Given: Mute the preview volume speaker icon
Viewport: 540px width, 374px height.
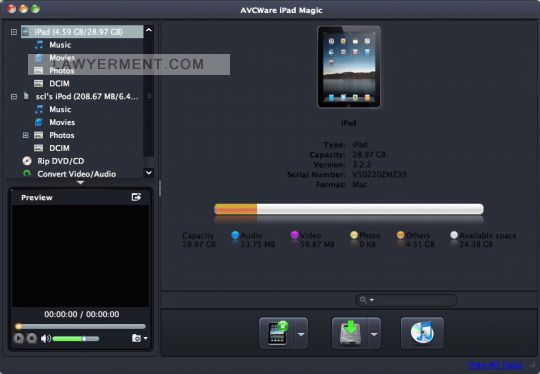Looking at the screenshot, I should (x=45, y=339).
